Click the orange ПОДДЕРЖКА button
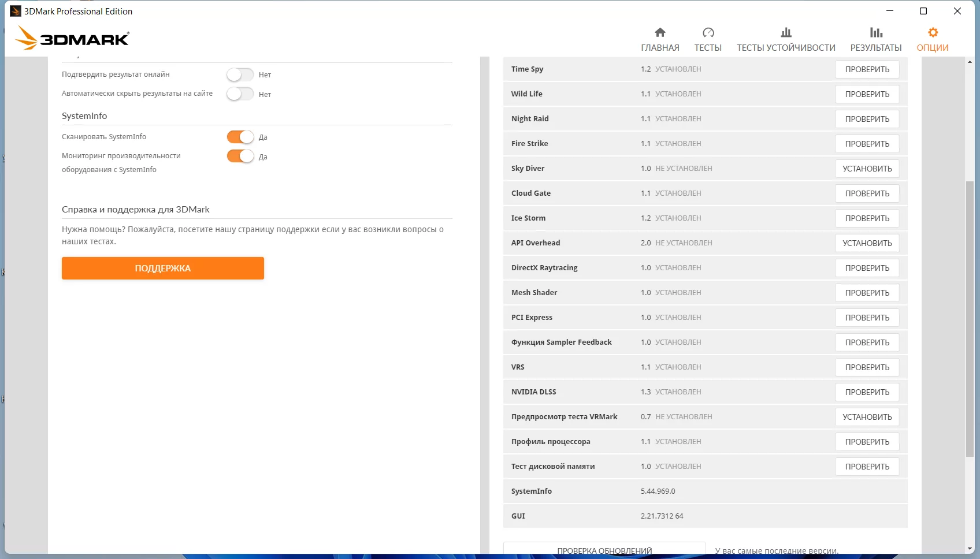980x559 pixels. pos(163,268)
